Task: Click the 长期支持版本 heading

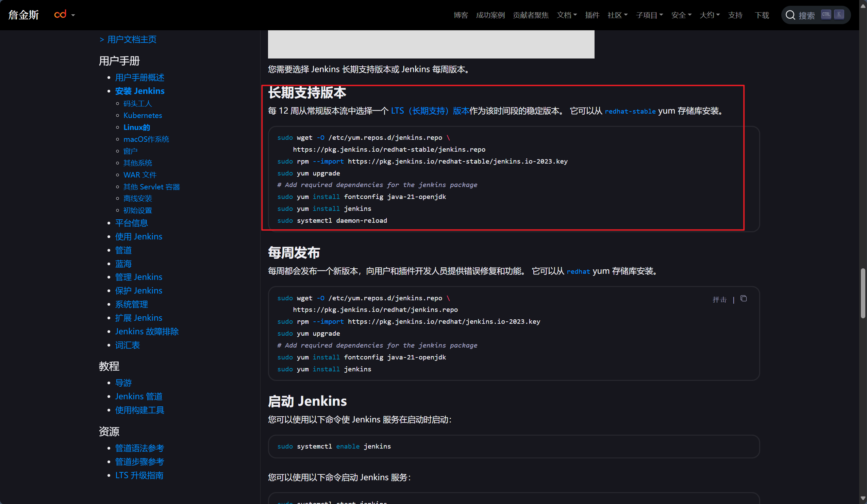Action: pyautogui.click(x=307, y=93)
